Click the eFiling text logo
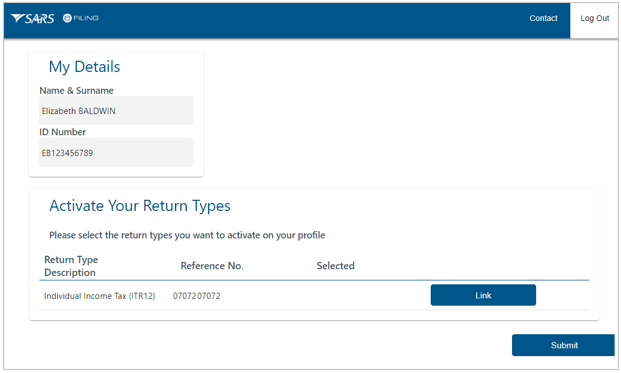The width and height of the screenshot is (621, 373). pyautogui.click(x=86, y=18)
